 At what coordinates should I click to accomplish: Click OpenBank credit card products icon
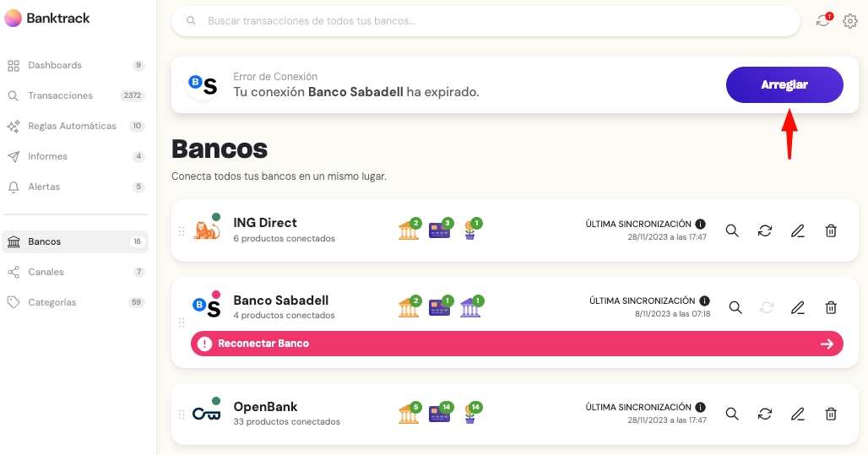(440, 414)
